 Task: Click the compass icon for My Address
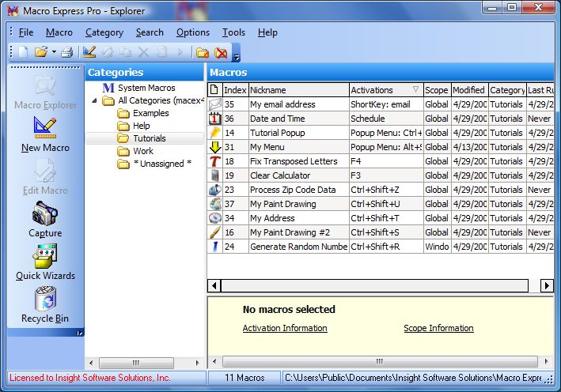point(215,218)
